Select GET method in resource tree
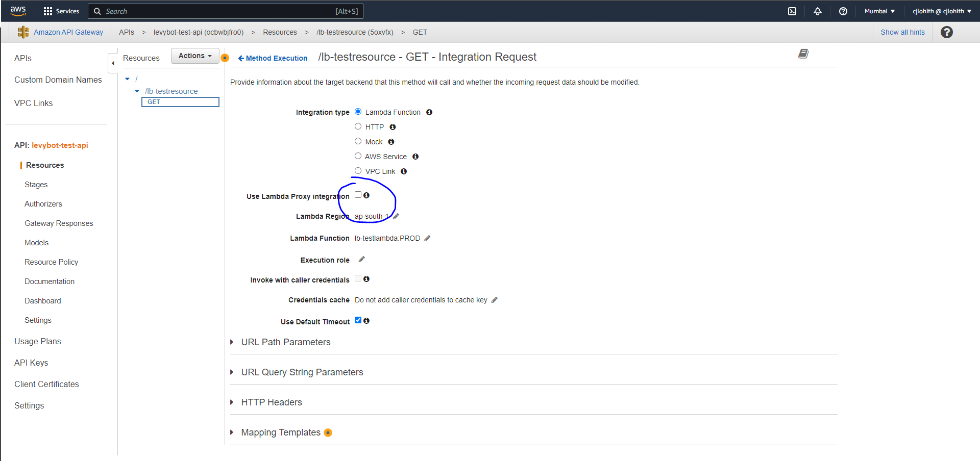 (180, 102)
